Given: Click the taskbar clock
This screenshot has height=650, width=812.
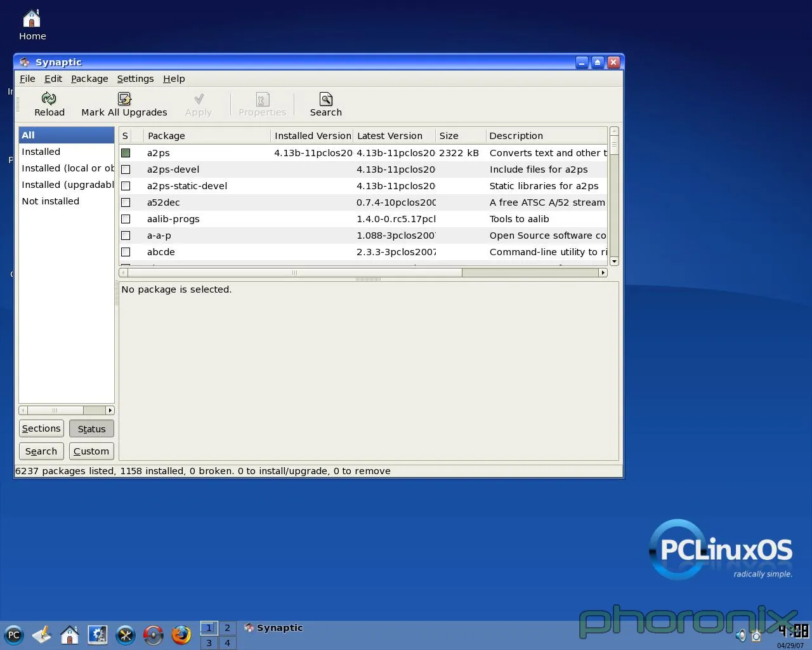Looking at the screenshot, I should 794,631.
